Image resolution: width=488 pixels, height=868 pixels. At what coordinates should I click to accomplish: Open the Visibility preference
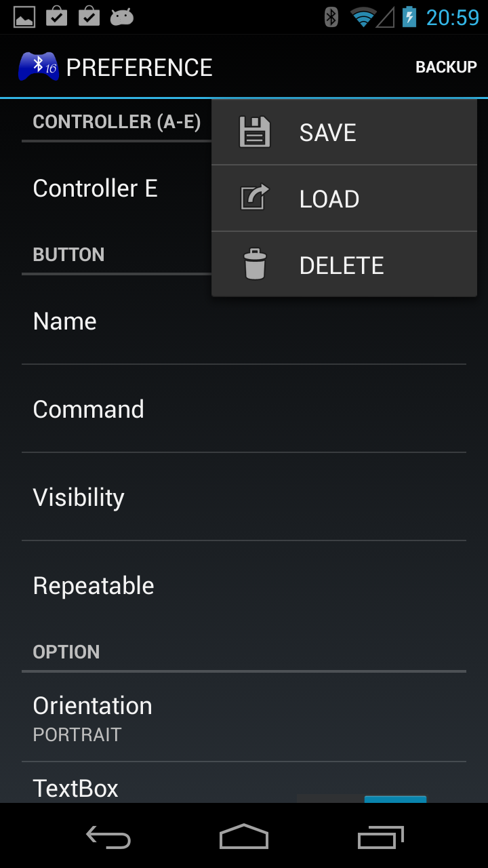[x=244, y=497]
